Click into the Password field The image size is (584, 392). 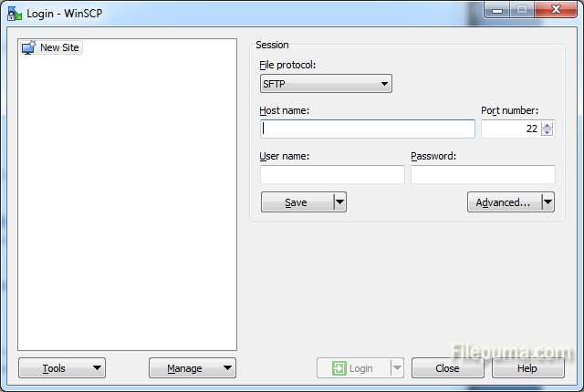pos(483,174)
